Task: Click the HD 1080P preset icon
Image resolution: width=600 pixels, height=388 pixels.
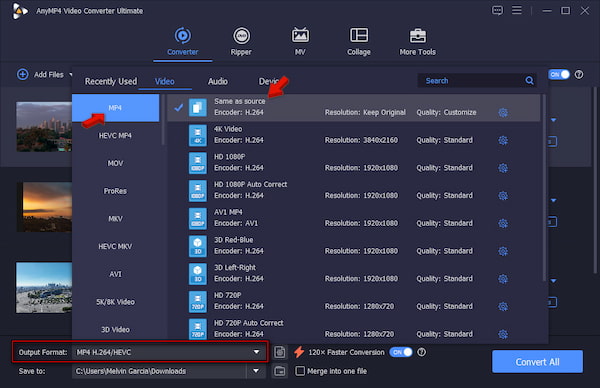Action: 197,163
